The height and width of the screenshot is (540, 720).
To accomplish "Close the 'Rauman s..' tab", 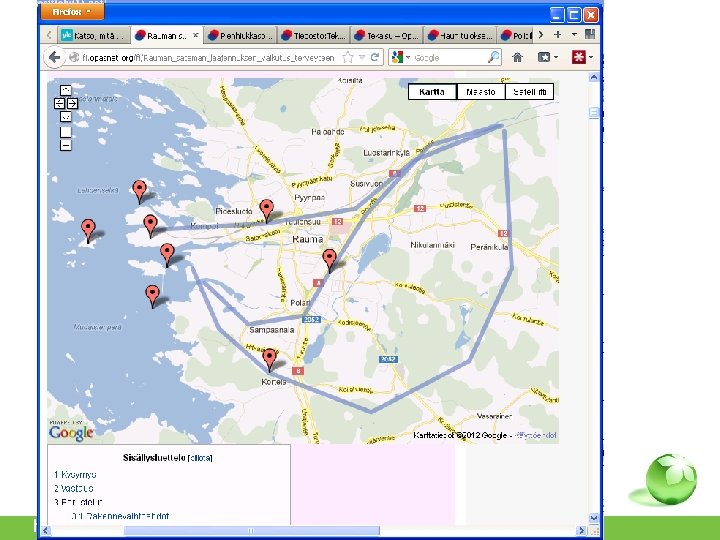I will click(196, 35).
